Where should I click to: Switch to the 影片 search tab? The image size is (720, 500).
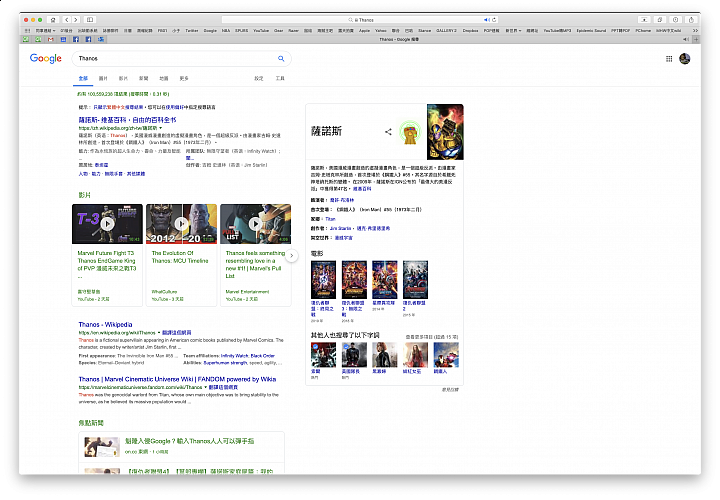pos(123,79)
